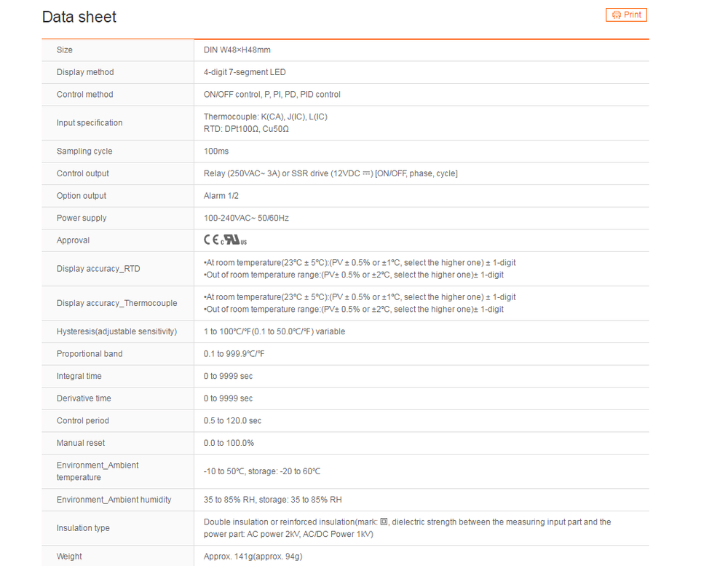Click the "Insulation type" label cell
The height and width of the screenshot is (566, 728).
[x=83, y=528]
